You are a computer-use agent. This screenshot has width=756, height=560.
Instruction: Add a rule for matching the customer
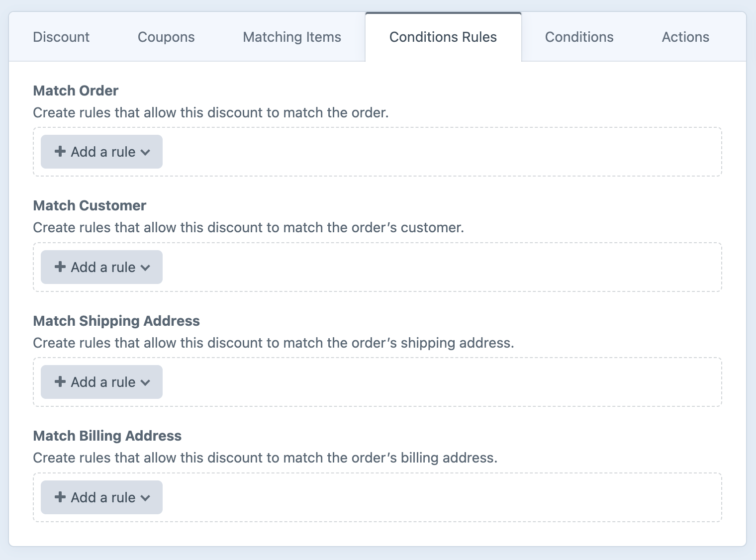point(101,267)
